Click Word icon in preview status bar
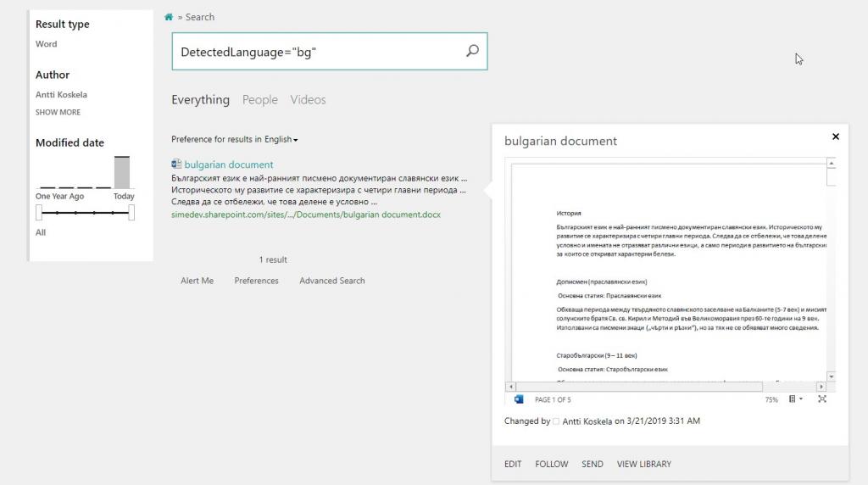 tap(519, 399)
